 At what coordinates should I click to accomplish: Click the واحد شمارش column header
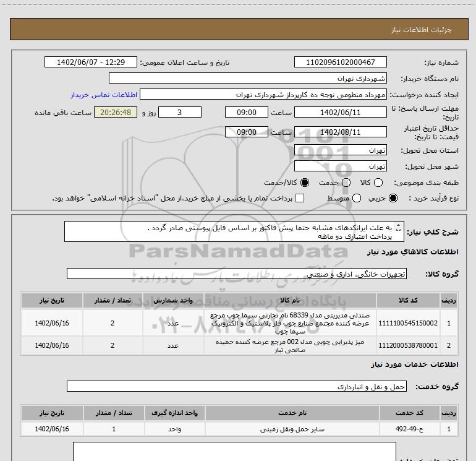(x=173, y=301)
